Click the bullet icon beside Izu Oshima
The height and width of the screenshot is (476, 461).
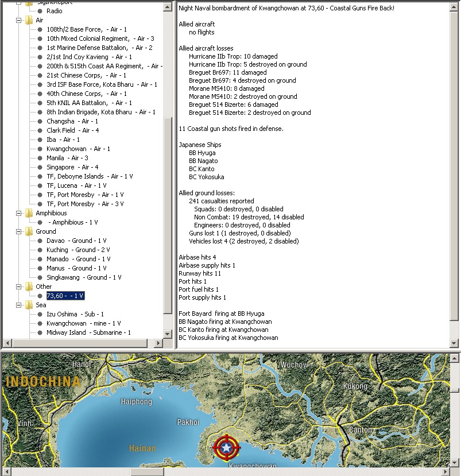click(x=40, y=314)
